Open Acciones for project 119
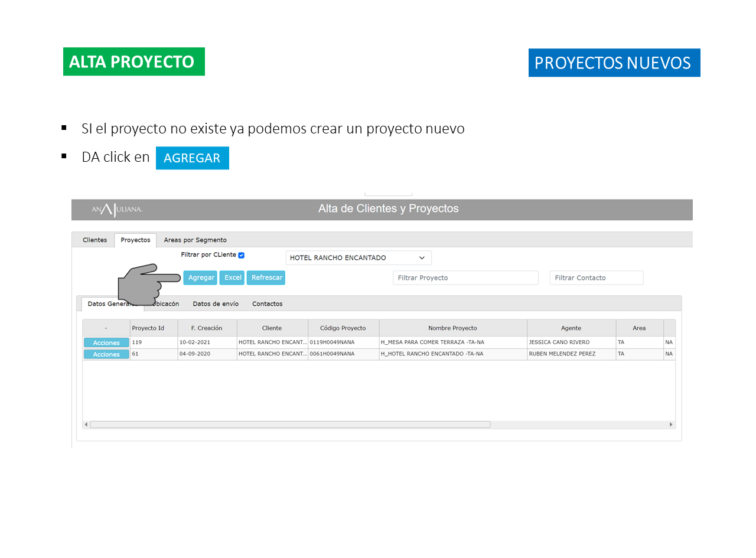 (x=106, y=343)
